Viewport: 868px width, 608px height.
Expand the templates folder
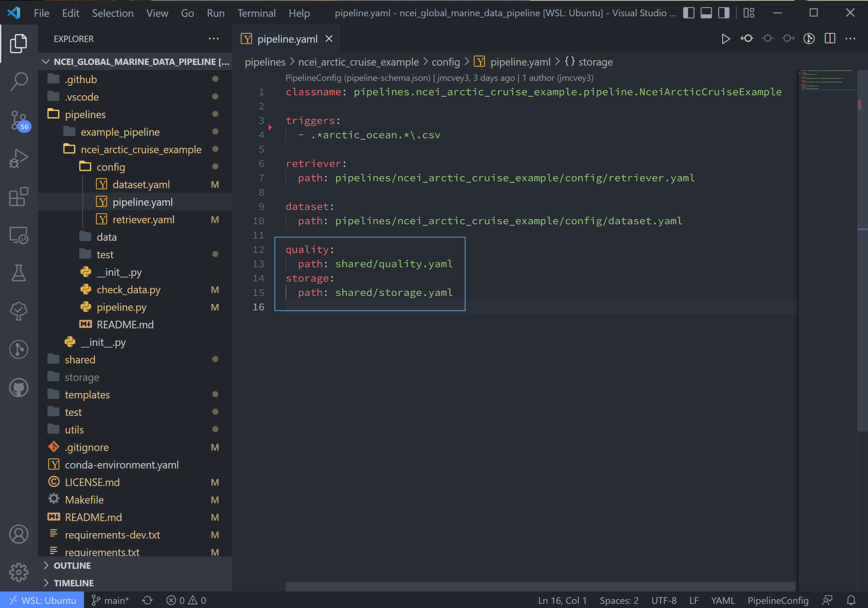135,395
